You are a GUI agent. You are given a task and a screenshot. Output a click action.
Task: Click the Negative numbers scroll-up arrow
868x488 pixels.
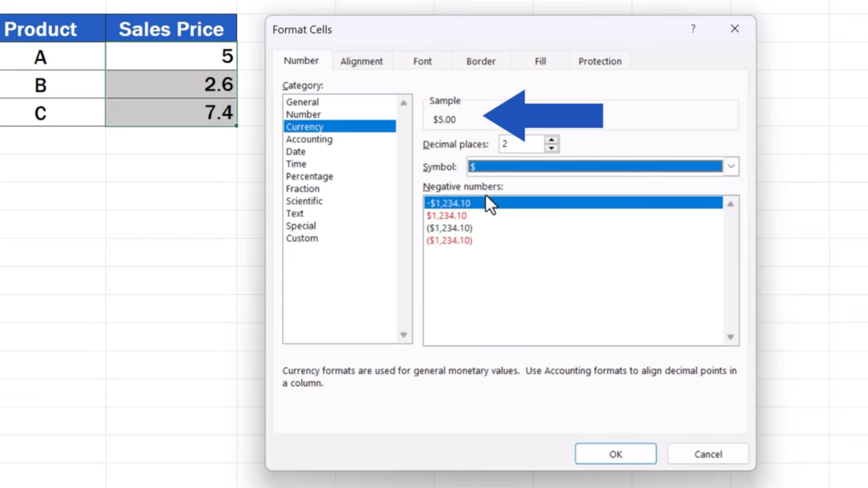click(730, 203)
